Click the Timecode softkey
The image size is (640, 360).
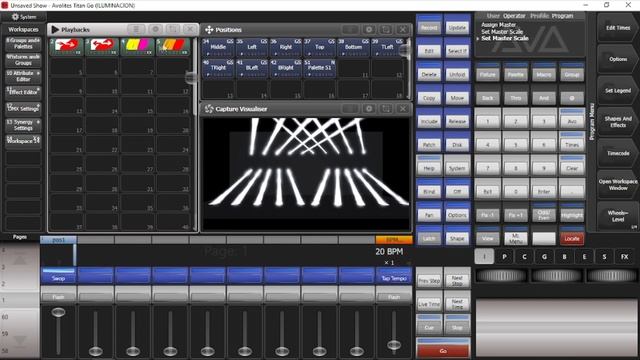618,153
